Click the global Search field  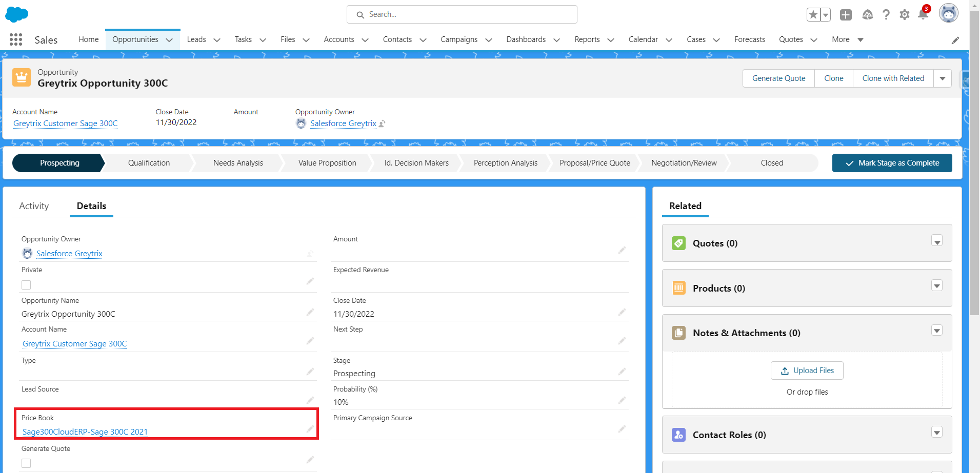[x=462, y=14]
